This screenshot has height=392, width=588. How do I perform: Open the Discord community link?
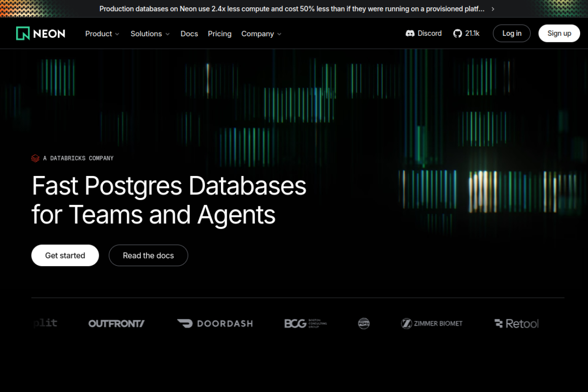click(x=424, y=34)
